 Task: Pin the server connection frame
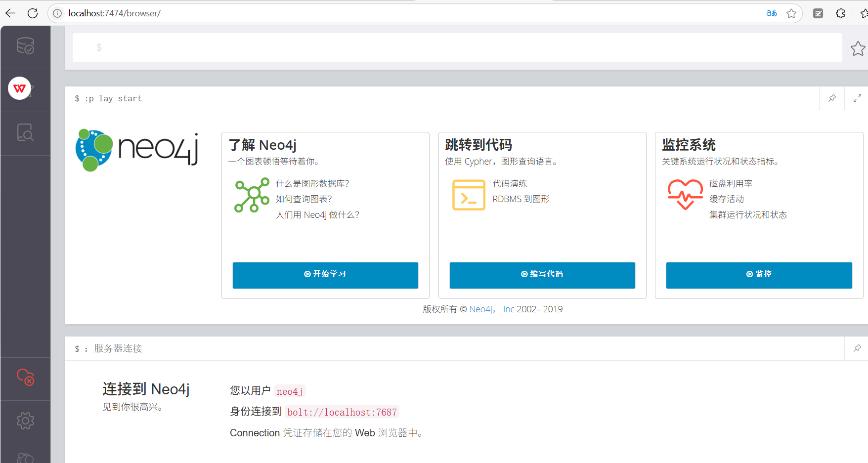click(x=857, y=348)
